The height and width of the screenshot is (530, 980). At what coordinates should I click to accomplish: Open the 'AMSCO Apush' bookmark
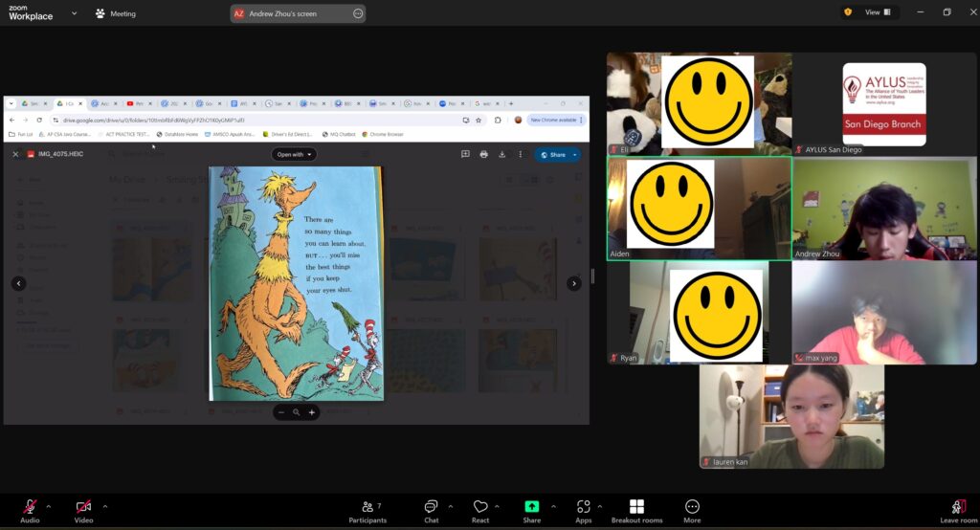point(230,134)
